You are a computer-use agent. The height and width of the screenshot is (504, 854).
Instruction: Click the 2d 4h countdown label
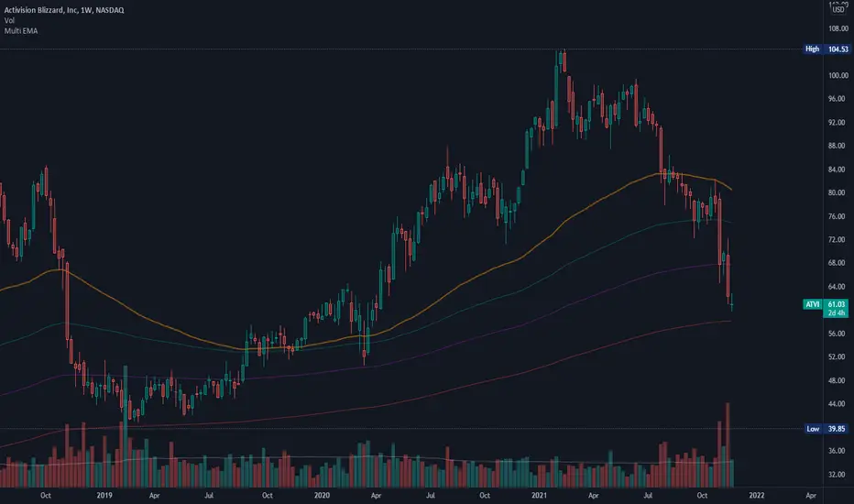pyautogui.click(x=836, y=312)
